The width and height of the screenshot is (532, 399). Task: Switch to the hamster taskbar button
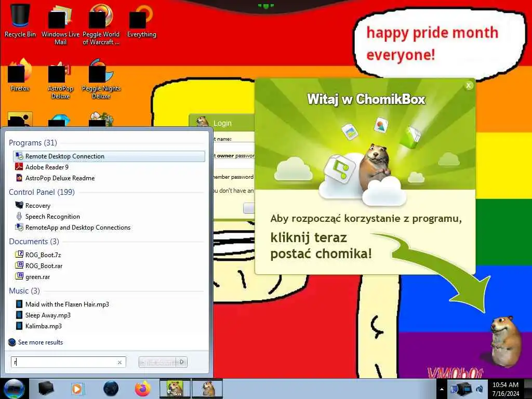pos(207,389)
